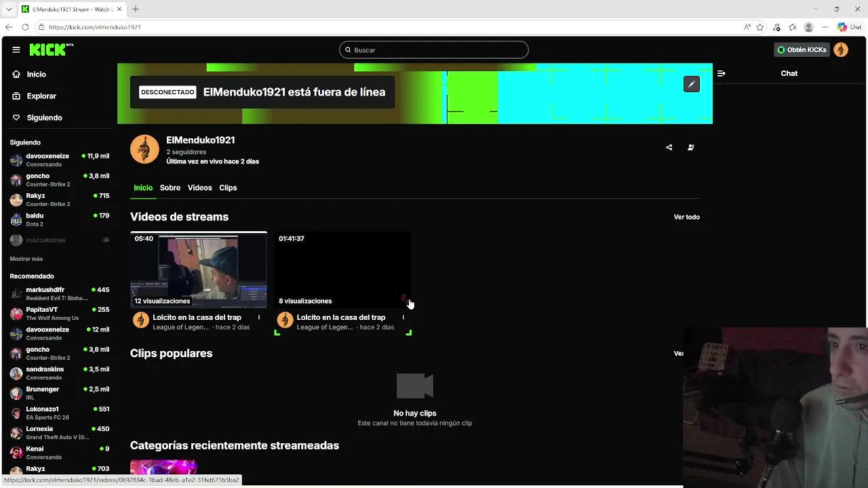
Task: Click the address bar URL
Action: click(x=95, y=27)
